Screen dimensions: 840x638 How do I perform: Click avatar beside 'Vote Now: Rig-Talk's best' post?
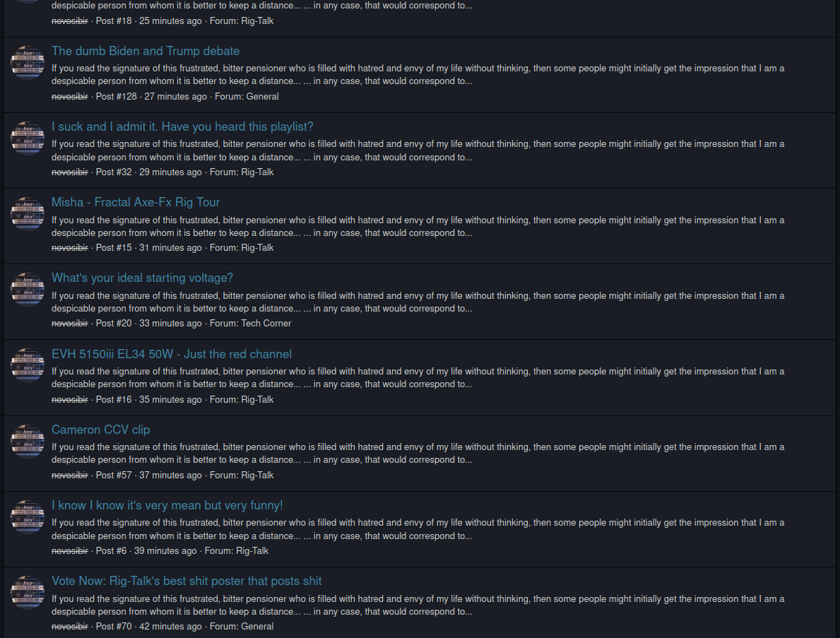click(28, 593)
